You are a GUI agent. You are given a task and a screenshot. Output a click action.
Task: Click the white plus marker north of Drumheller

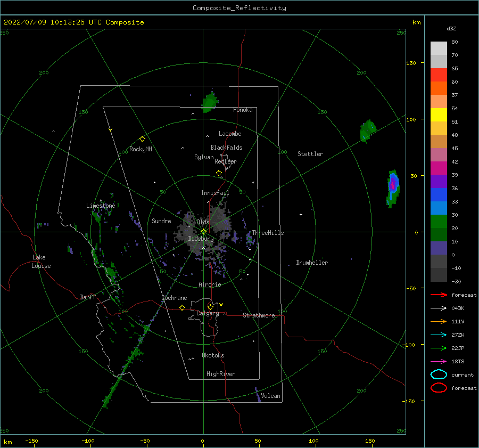click(301, 214)
